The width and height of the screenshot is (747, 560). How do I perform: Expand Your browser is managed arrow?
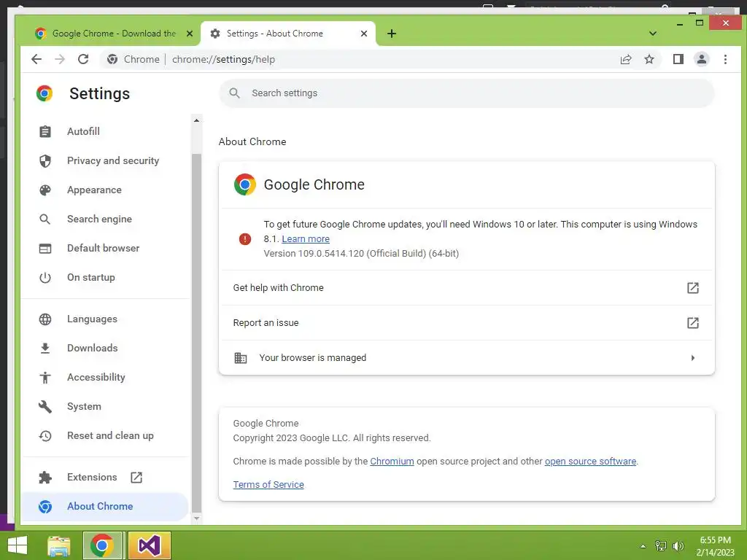[693, 357]
